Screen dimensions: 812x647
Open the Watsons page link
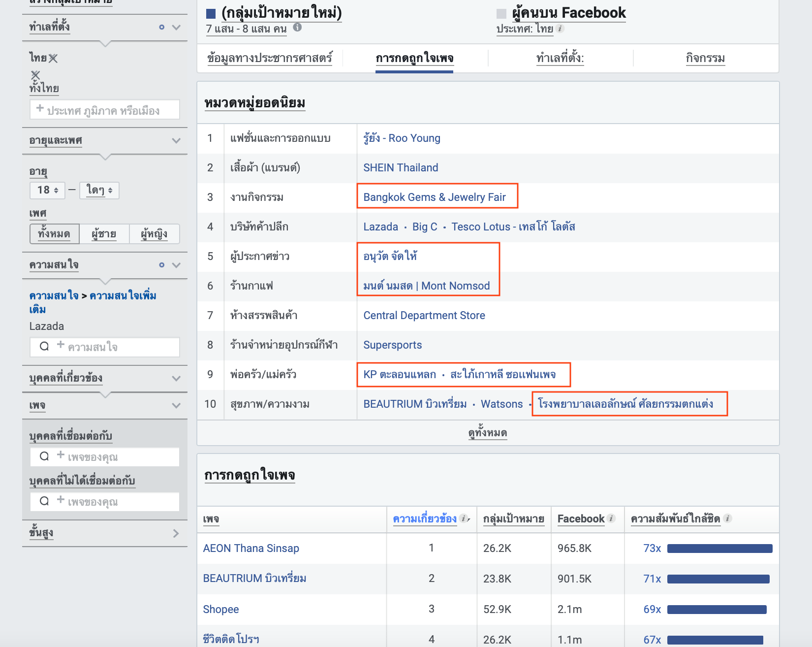pos(502,404)
